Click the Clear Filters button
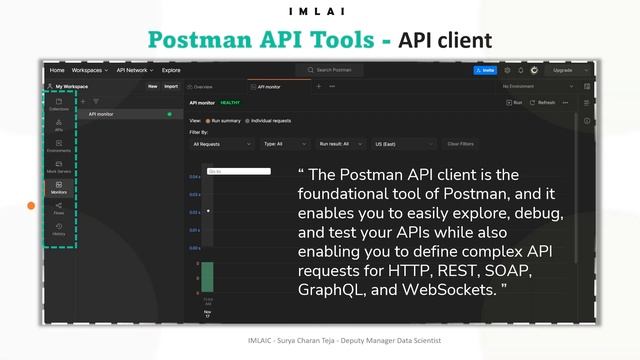The width and height of the screenshot is (640, 360). point(460,144)
